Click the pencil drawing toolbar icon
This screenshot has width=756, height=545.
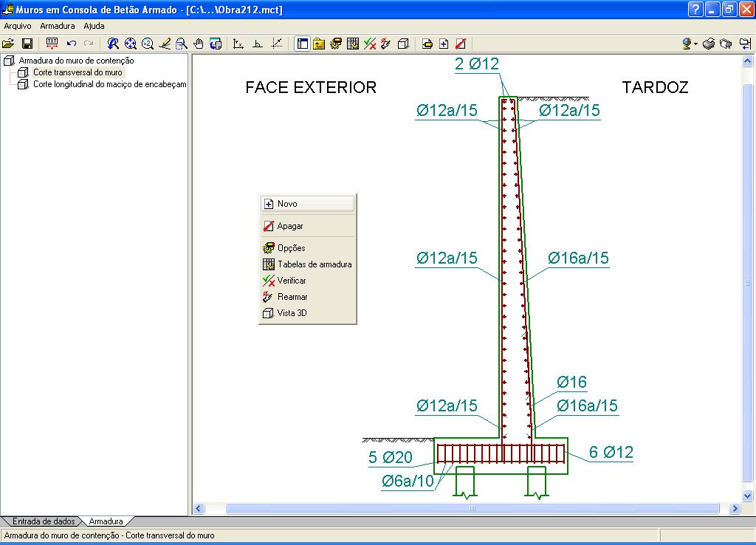point(165,44)
